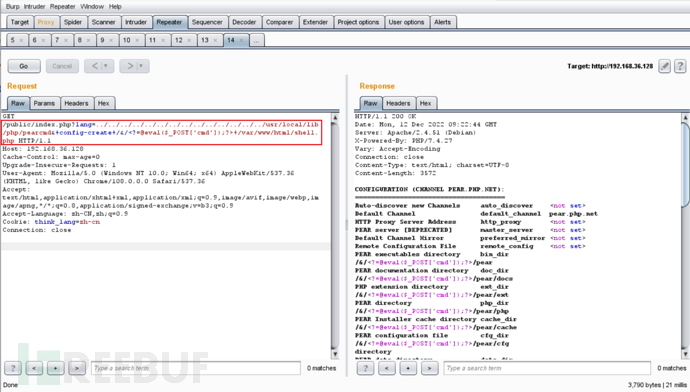Click request pane scrollbar up arrow

pyautogui.click(x=335, y=117)
